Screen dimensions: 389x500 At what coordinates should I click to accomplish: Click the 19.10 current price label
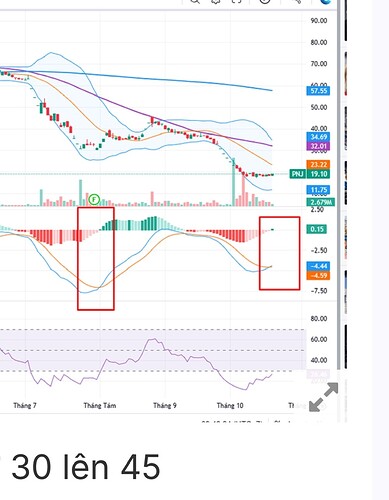[x=318, y=174]
